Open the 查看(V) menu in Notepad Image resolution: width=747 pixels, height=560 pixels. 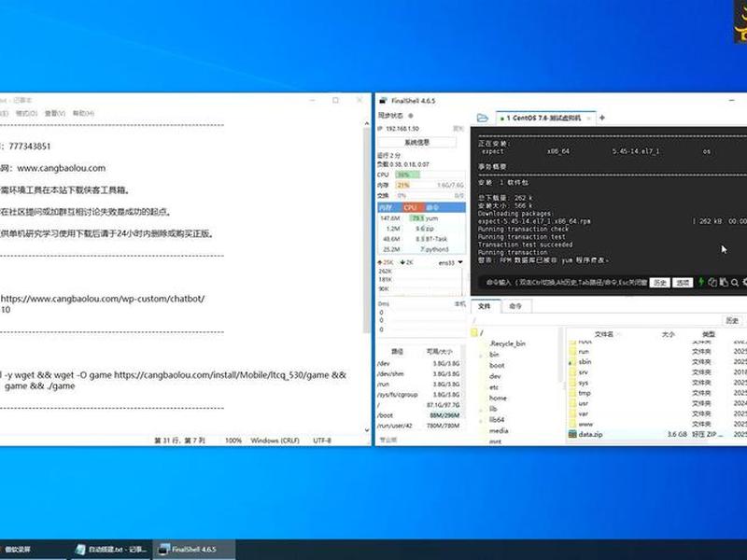coord(55,113)
